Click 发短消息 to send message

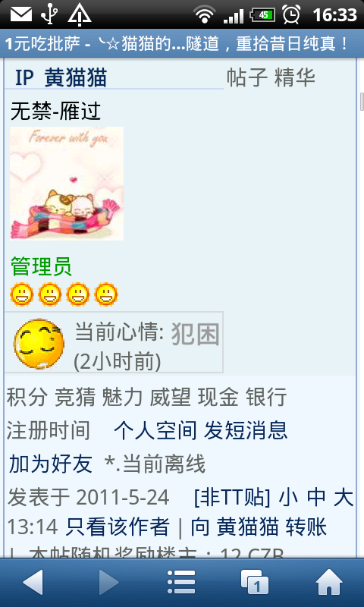click(246, 430)
